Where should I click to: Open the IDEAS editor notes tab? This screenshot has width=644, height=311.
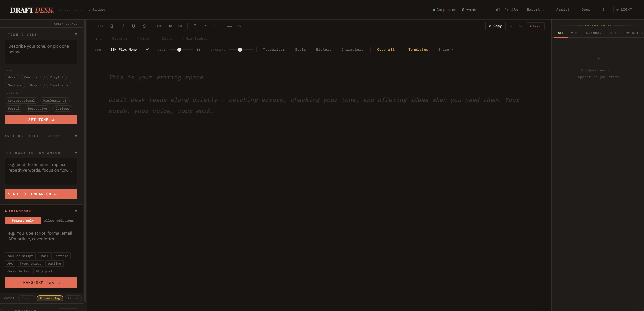coord(613,33)
